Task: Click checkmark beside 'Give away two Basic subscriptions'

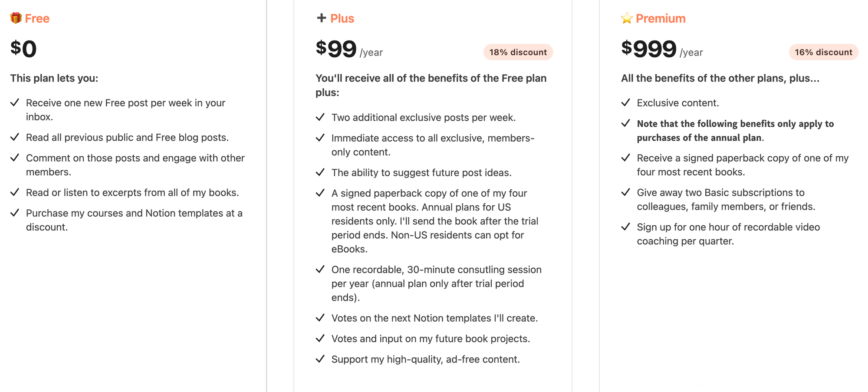Action: [625, 192]
